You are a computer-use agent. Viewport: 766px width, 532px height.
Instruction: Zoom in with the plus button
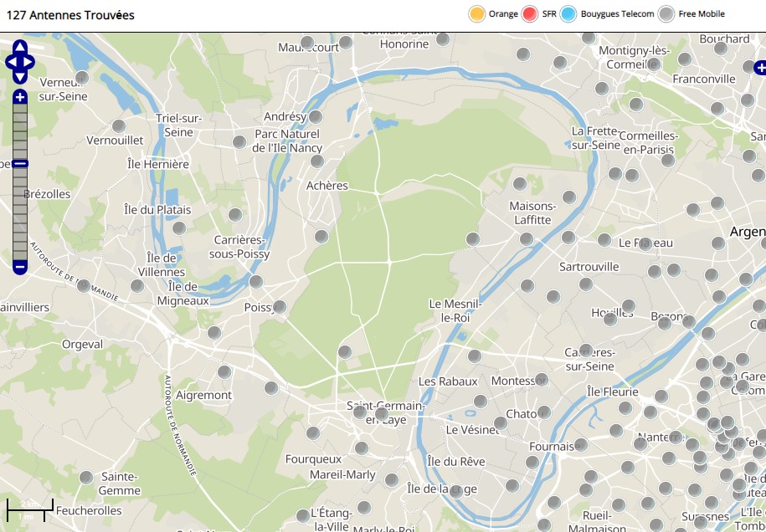coord(20,97)
